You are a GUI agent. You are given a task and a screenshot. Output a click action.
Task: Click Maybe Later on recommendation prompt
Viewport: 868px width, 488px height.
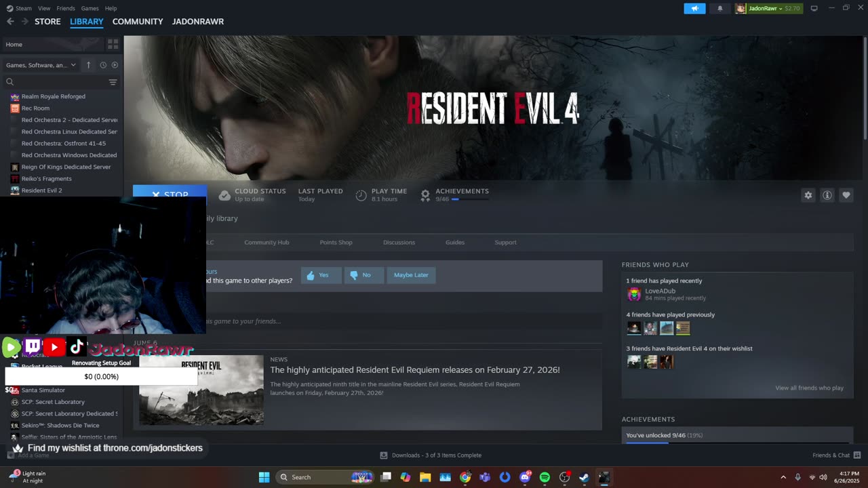[411, 275]
